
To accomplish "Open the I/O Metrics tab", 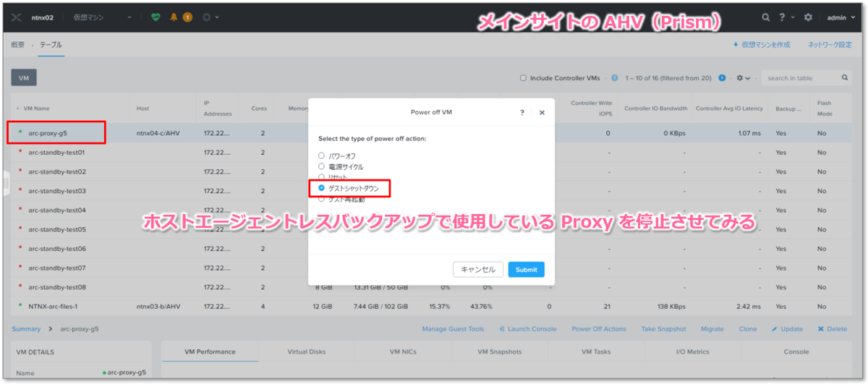I will (x=693, y=352).
